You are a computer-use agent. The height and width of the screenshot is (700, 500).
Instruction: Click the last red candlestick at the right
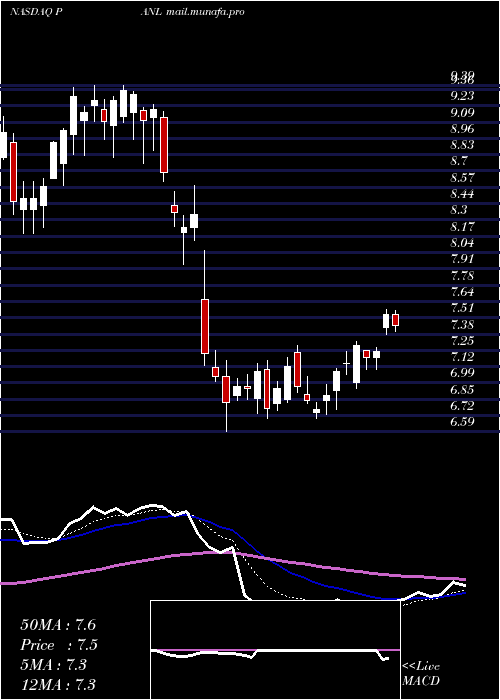click(395, 320)
